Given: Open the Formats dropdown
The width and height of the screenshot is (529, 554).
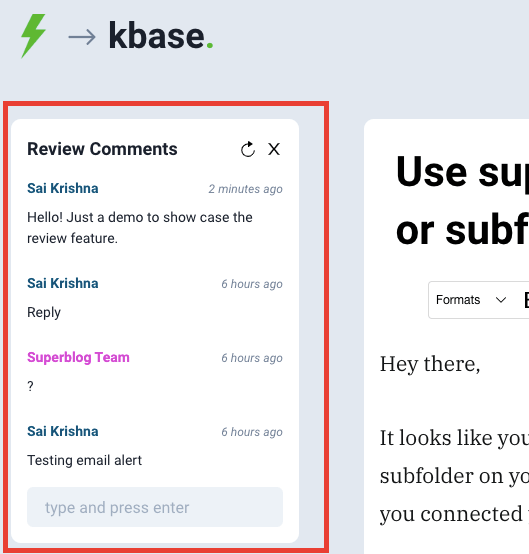Looking at the screenshot, I should pyautogui.click(x=471, y=300).
